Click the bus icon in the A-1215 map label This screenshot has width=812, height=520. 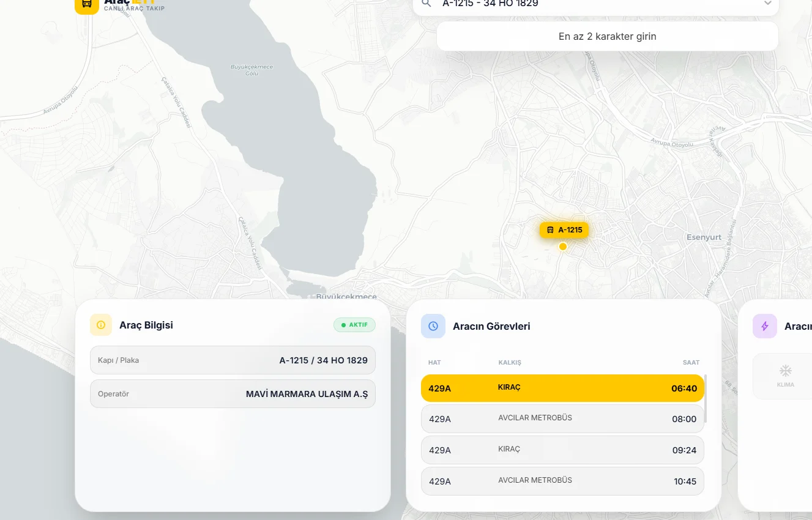[550, 230]
